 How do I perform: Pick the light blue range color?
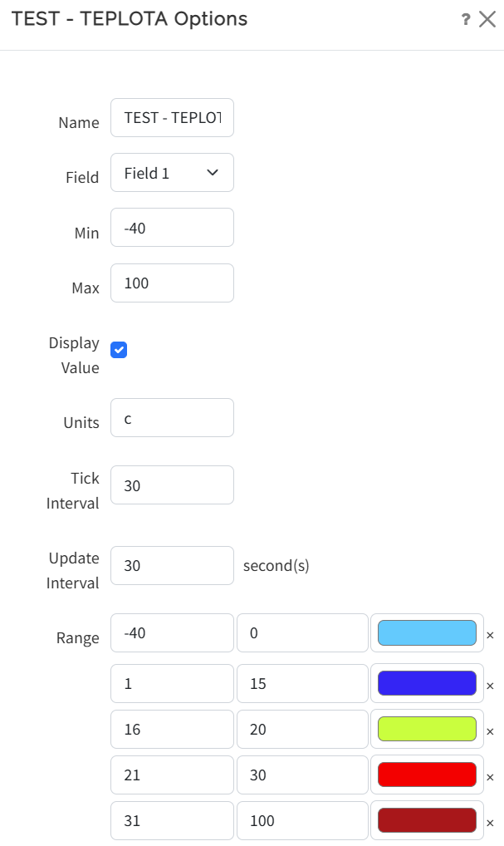[x=427, y=633]
